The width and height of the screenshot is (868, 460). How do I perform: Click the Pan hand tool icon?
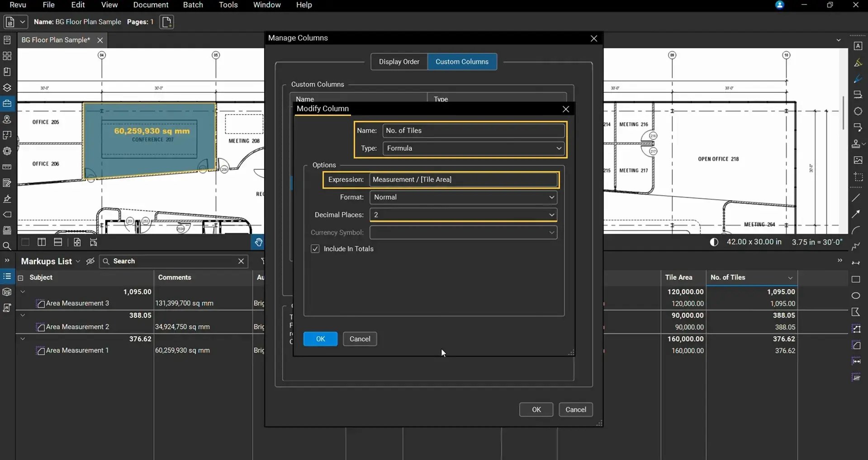click(258, 242)
